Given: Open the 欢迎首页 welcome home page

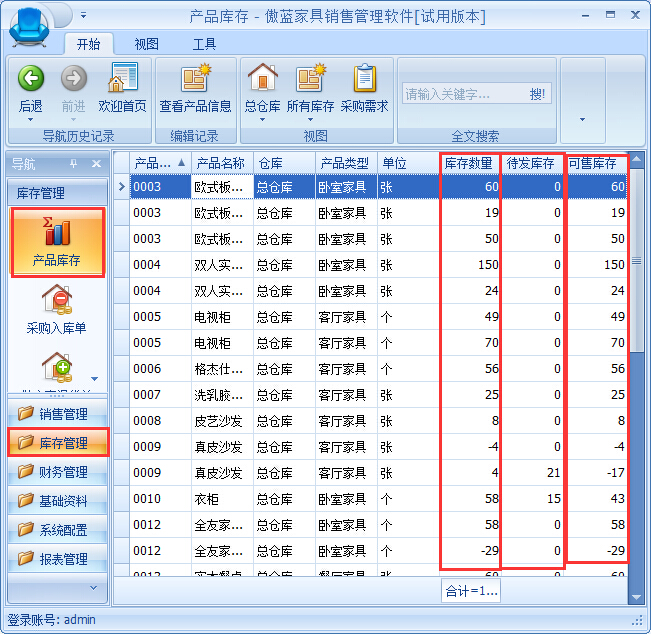Looking at the screenshot, I should pos(122,79).
